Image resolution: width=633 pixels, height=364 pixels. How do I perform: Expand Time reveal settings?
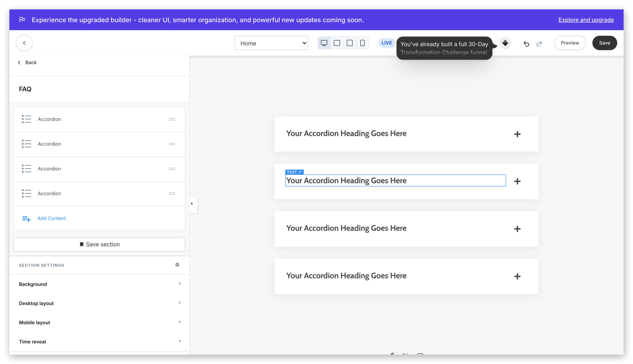click(99, 341)
